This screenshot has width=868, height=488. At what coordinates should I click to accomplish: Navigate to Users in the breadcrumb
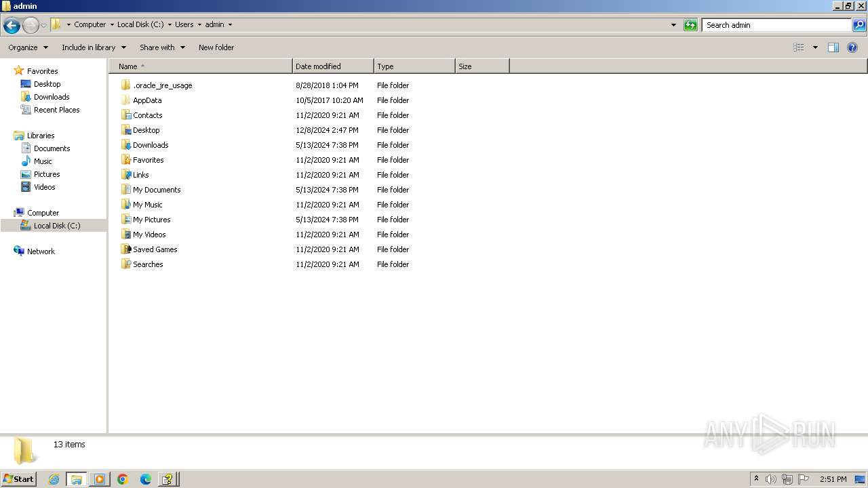[x=184, y=25]
